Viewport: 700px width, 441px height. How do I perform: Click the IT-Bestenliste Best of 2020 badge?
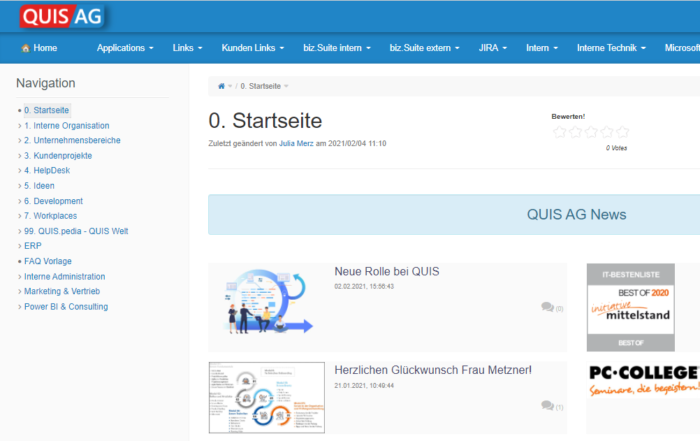coord(630,307)
